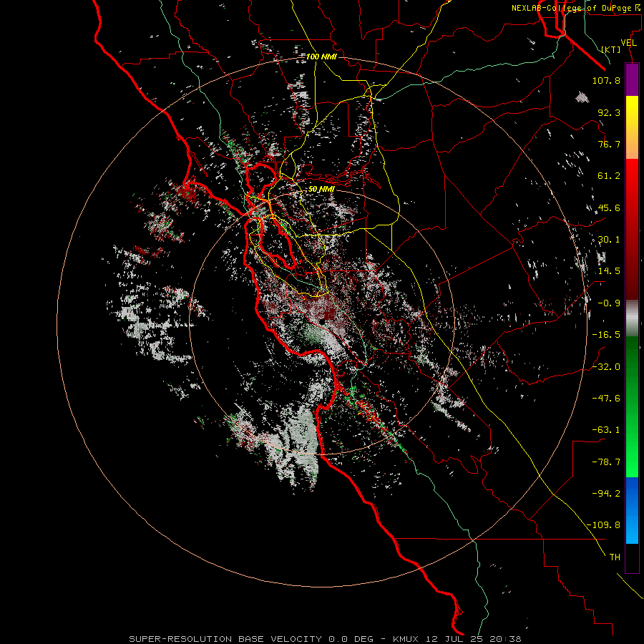The image size is (644, 644).
Task: Click the -94.2 velocity scale value
Action: 606,494
